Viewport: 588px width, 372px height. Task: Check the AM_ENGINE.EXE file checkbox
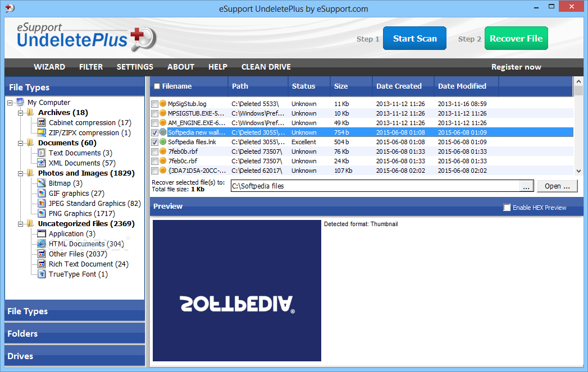pyautogui.click(x=154, y=123)
